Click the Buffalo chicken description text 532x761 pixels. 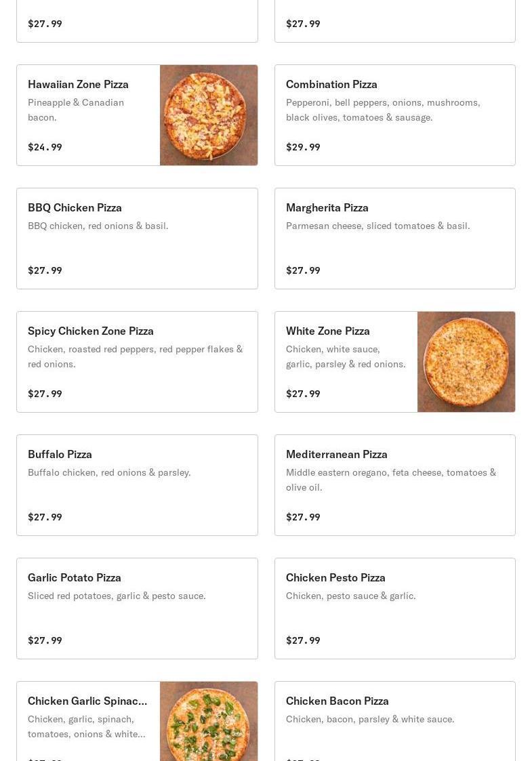(x=109, y=472)
